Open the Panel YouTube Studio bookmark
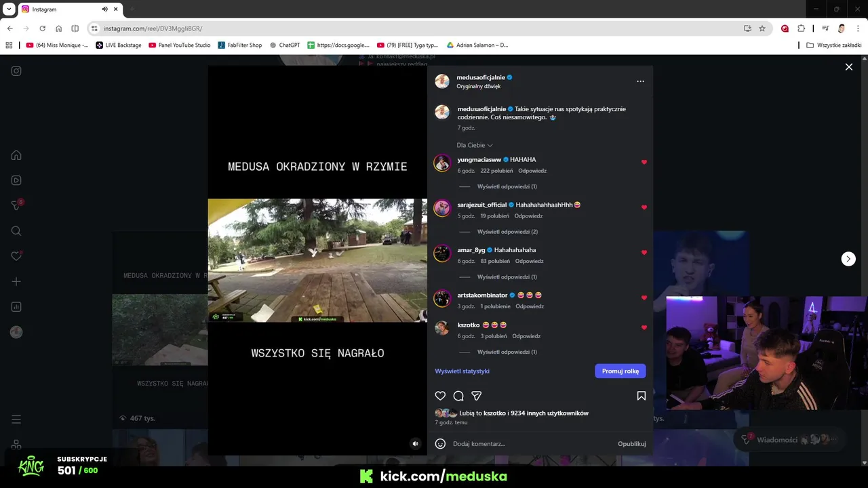The image size is (868, 488). click(x=179, y=45)
